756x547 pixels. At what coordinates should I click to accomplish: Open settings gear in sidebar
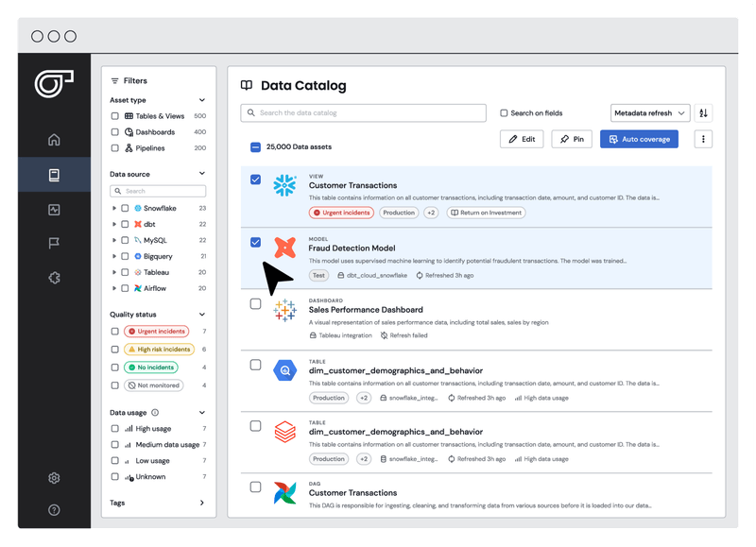54,478
